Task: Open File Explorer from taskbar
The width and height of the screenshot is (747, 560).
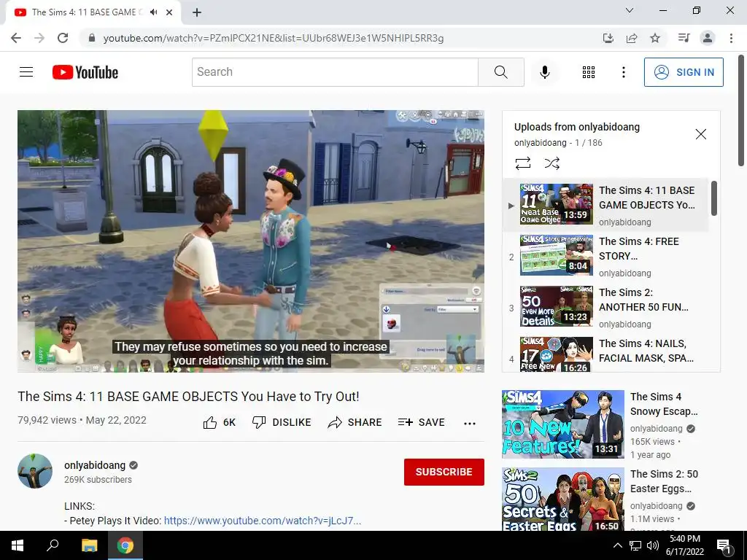Action: [x=89, y=545]
